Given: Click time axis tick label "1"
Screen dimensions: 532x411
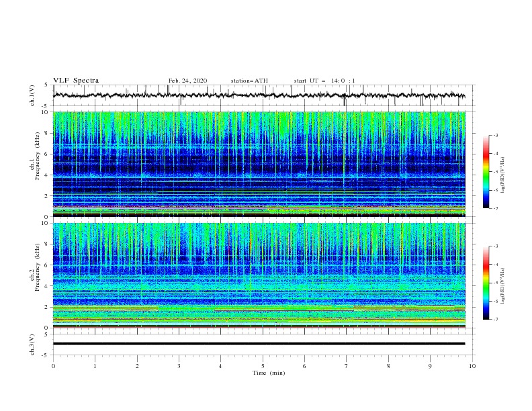Looking at the screenshot, I should [95, 366].
